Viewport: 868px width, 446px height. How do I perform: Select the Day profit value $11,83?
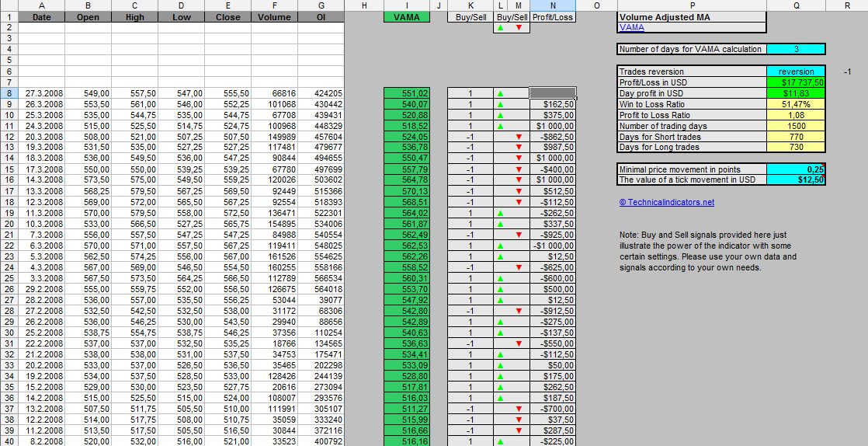coord(796,93)
